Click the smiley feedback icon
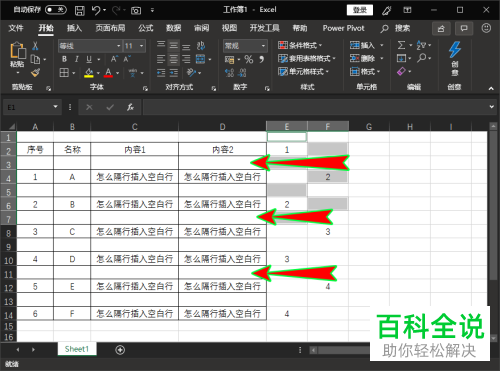This screenshot has height=371, width=500. [486, 28]
